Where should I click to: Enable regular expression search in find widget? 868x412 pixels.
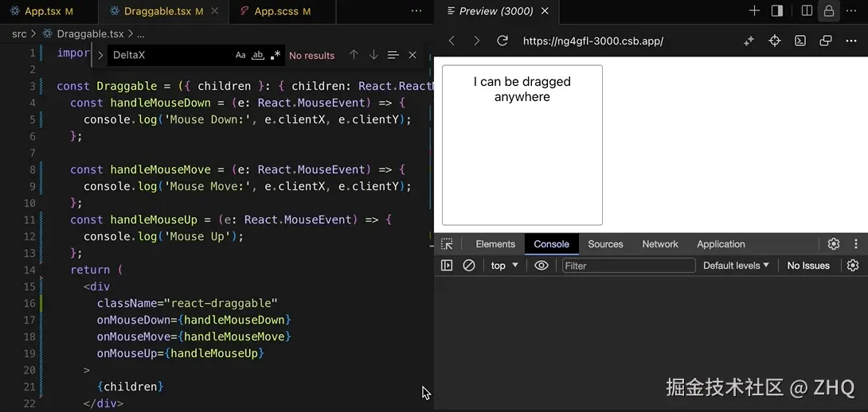click(x=276, y=56)
